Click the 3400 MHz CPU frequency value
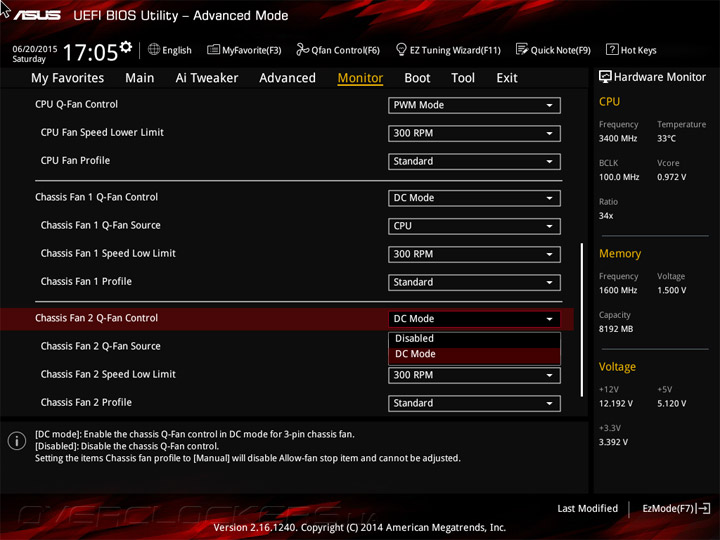 click(x=618, y=138)
